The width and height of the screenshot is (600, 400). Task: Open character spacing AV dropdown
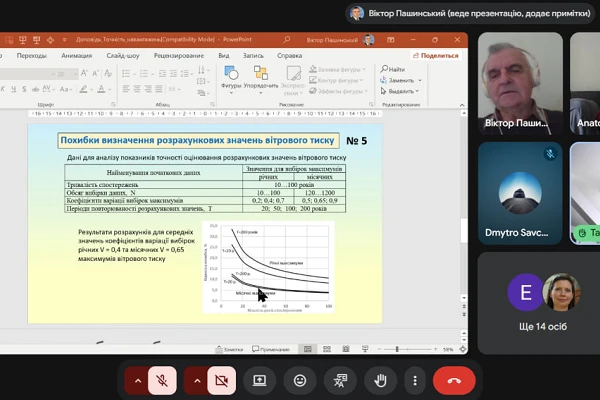coord(48,89)
